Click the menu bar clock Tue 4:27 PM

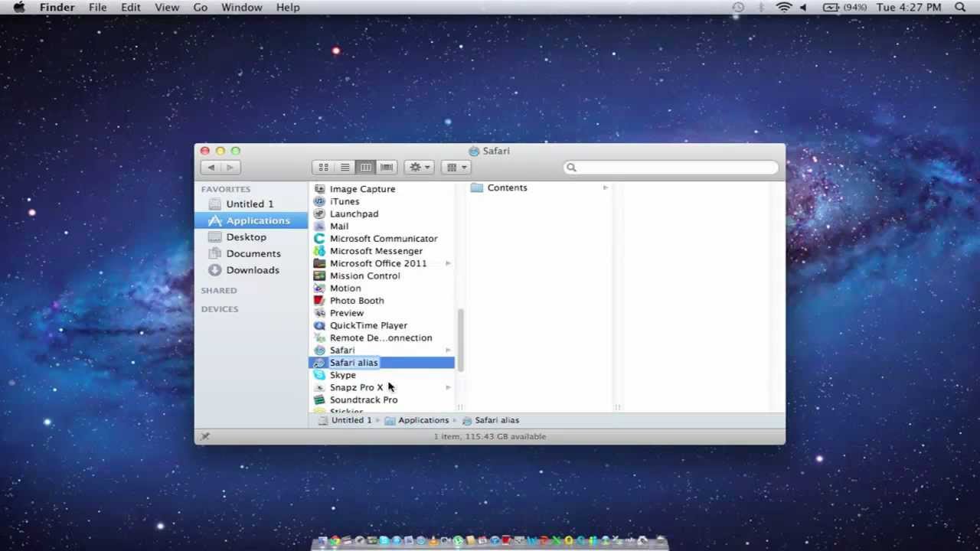909,8
